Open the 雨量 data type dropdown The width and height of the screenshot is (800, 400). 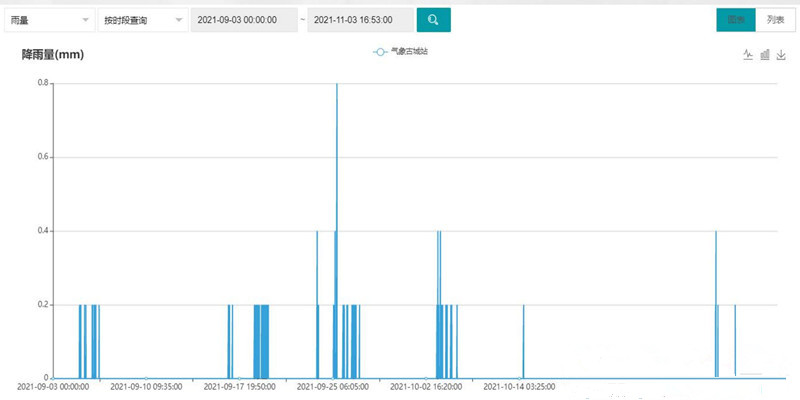(x=48, y=20)
